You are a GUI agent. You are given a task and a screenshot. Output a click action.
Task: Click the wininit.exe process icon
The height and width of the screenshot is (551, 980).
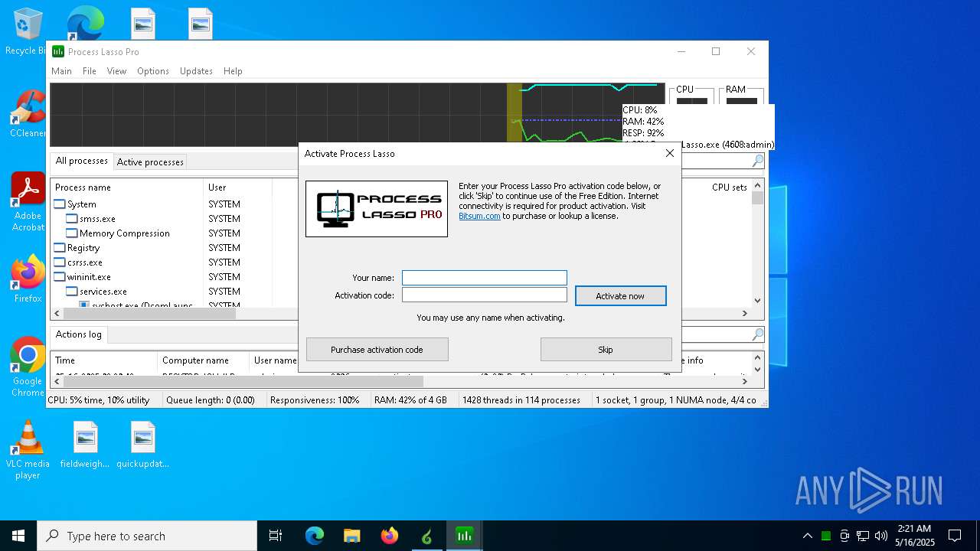tap(60, 277)
